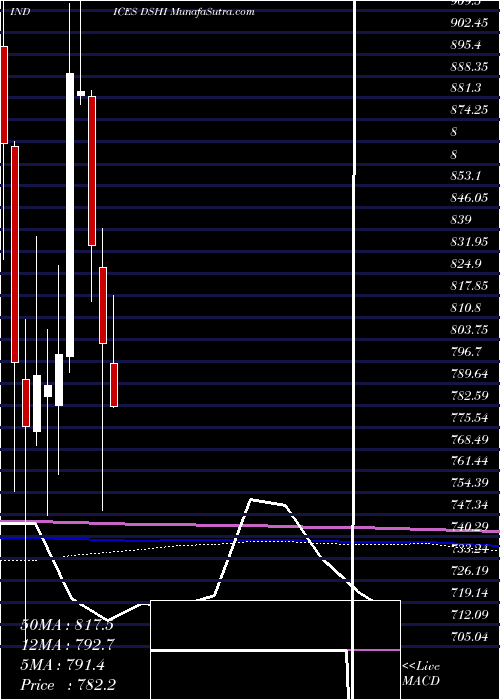Click the 888.35 price axis label
500x700 pixels.
click(x=469, y=66)
